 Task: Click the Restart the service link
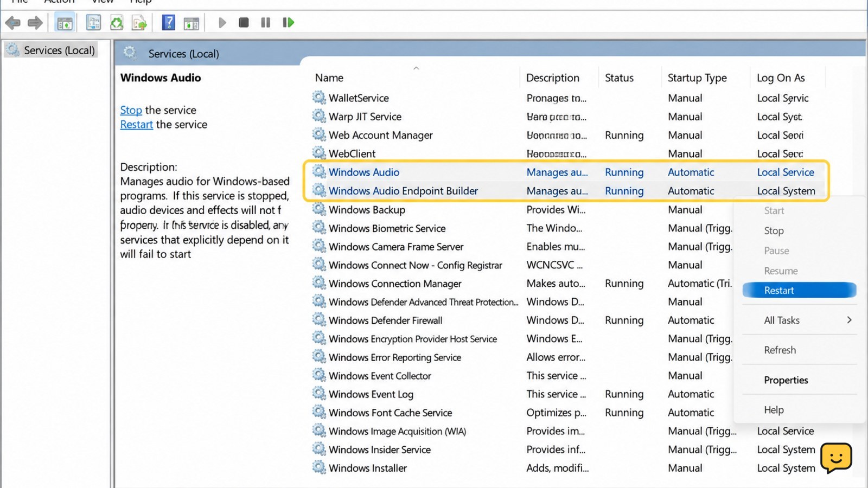tap(136, 125)
